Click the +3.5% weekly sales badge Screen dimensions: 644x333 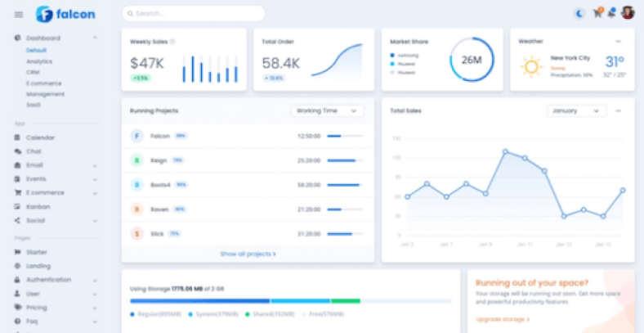tap(141, 78)
